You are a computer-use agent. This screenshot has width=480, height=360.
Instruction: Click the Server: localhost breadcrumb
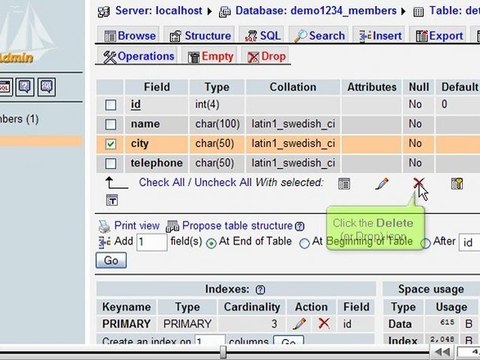[158, 11]
